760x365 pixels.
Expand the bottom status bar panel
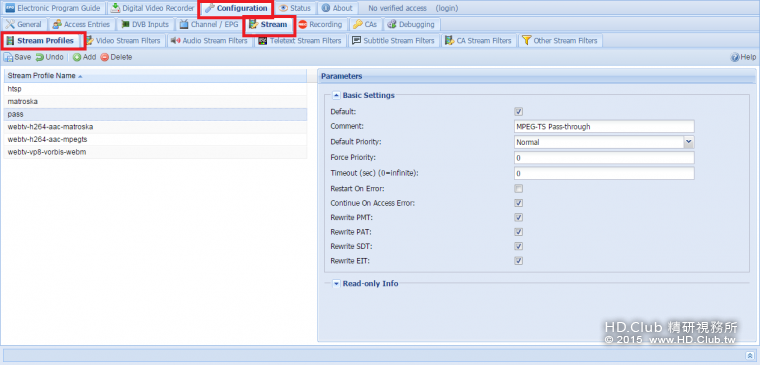(749, 355)
